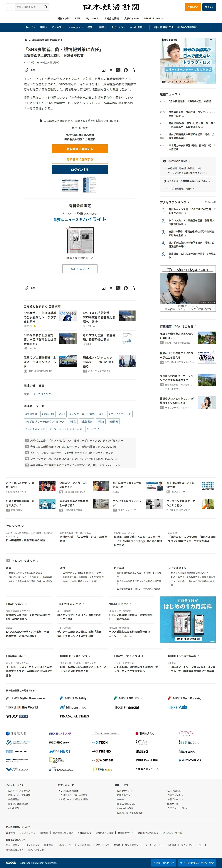Select the #LINEヤフー company tag
This screenshot has height=868, width=222.
tap(44, 394)
